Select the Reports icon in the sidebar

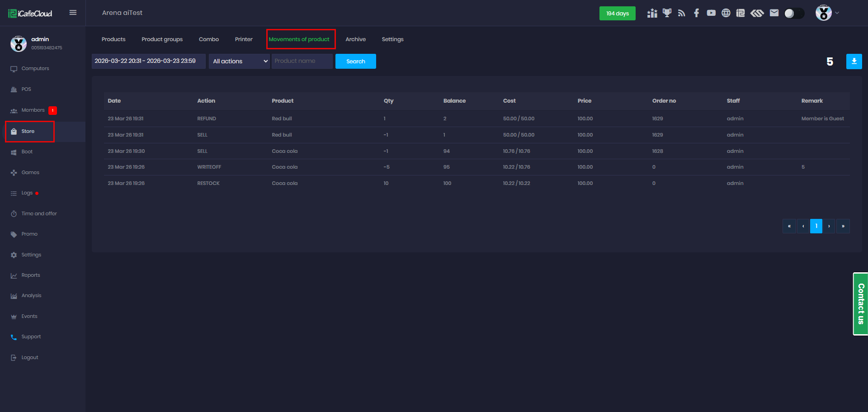tap(31, 275)
